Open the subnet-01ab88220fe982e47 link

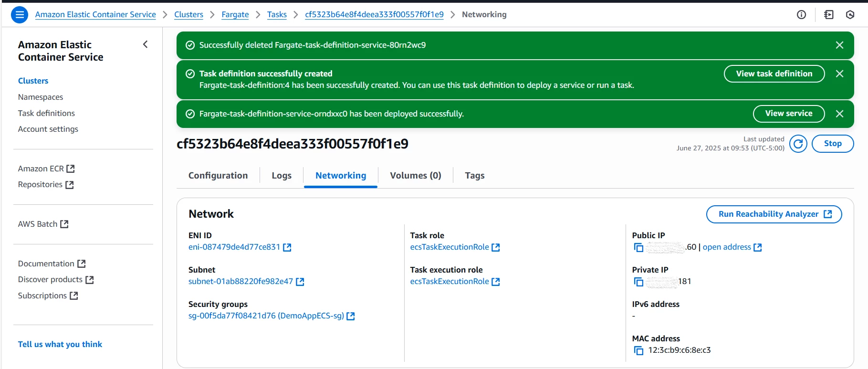[x=241, y=282]
